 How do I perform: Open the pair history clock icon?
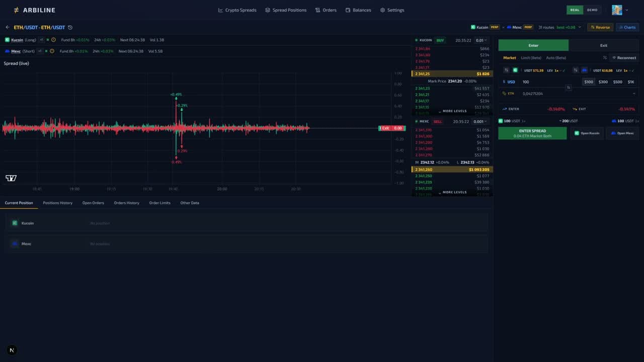70,27
